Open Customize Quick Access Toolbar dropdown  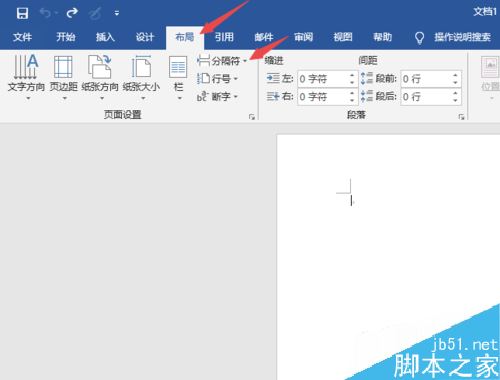pos(117,13)
